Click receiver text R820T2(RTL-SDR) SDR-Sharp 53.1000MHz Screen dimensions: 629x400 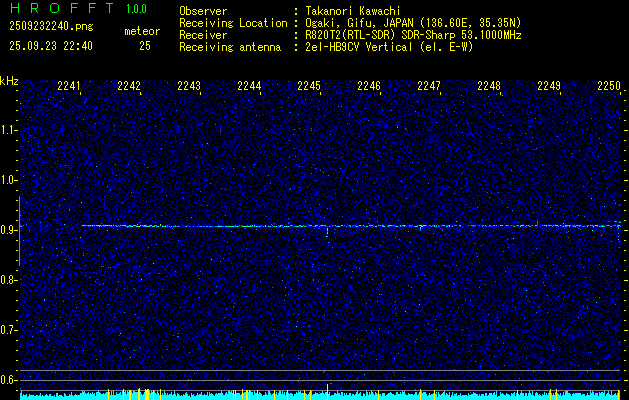pyautogui.click(x=413, y=35)
